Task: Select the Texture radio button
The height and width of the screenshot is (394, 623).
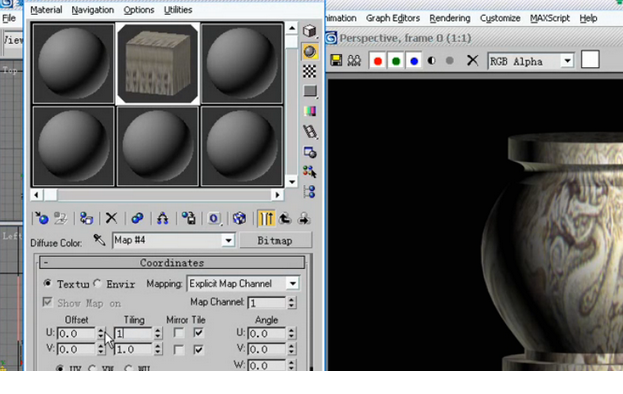Action: (48, 283)
